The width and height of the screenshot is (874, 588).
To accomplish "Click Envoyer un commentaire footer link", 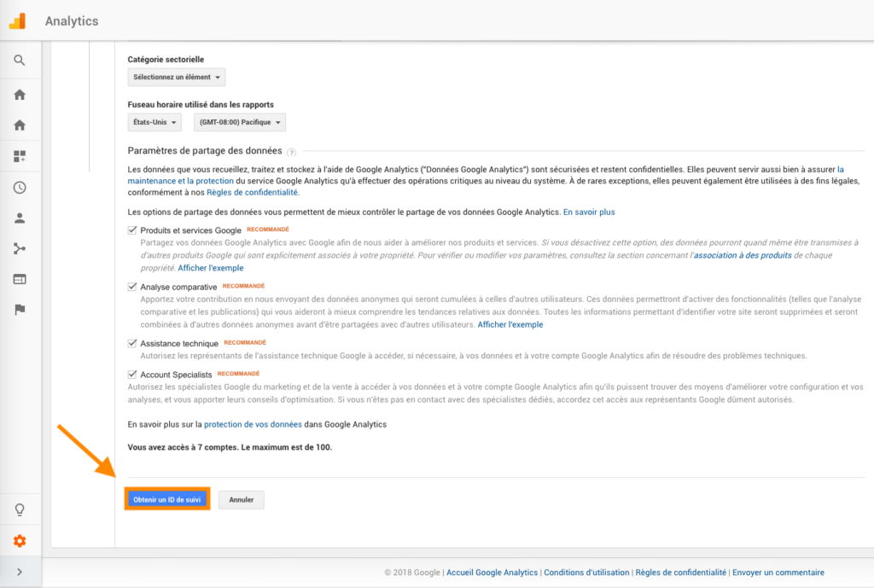I will (x=778, y=573).
